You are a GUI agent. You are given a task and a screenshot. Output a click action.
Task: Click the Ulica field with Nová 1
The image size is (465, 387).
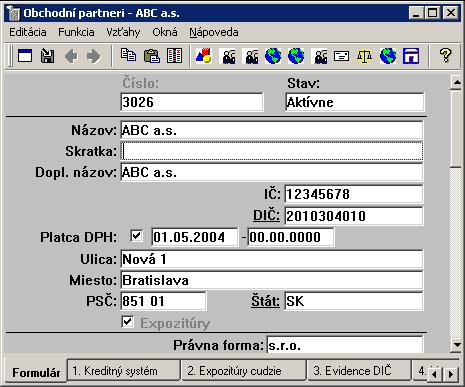point(272,259)
